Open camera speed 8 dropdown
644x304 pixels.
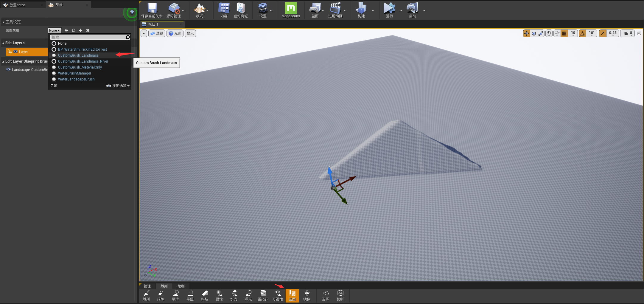coord(628,33)
